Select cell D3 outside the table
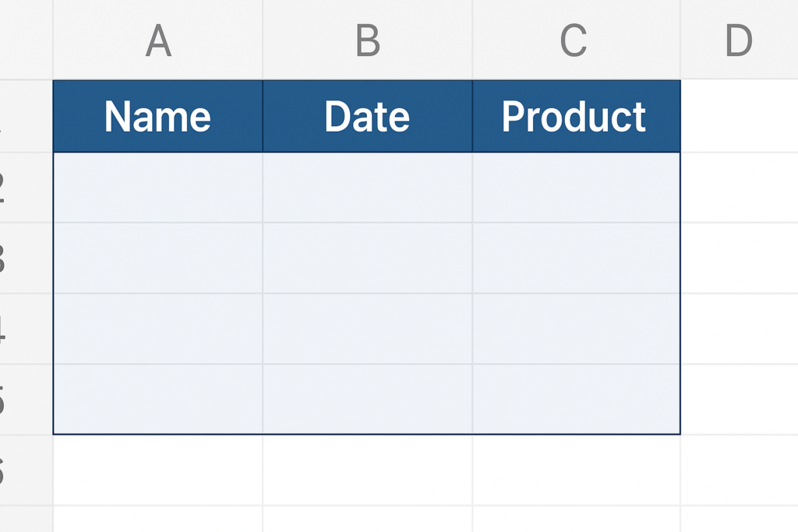 tap(739, 258)
